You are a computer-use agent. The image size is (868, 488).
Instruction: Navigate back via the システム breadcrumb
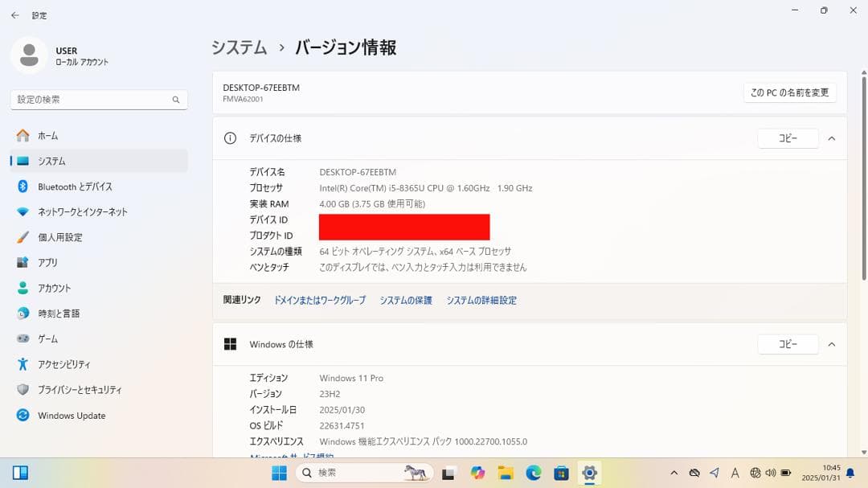[x=239, y=47]
